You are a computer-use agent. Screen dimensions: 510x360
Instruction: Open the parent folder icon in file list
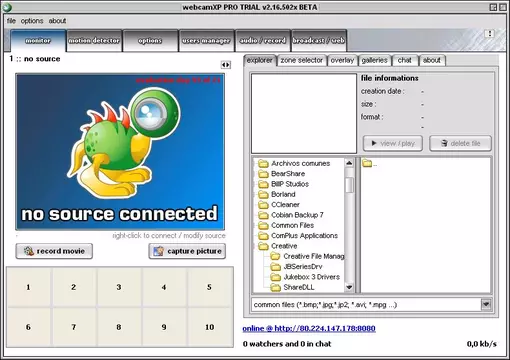tap(367, 163)
